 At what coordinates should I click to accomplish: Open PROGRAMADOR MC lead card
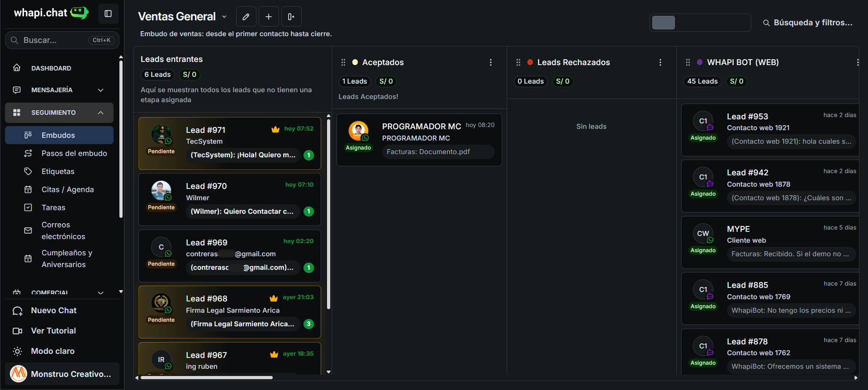click(x=419, y=140)
